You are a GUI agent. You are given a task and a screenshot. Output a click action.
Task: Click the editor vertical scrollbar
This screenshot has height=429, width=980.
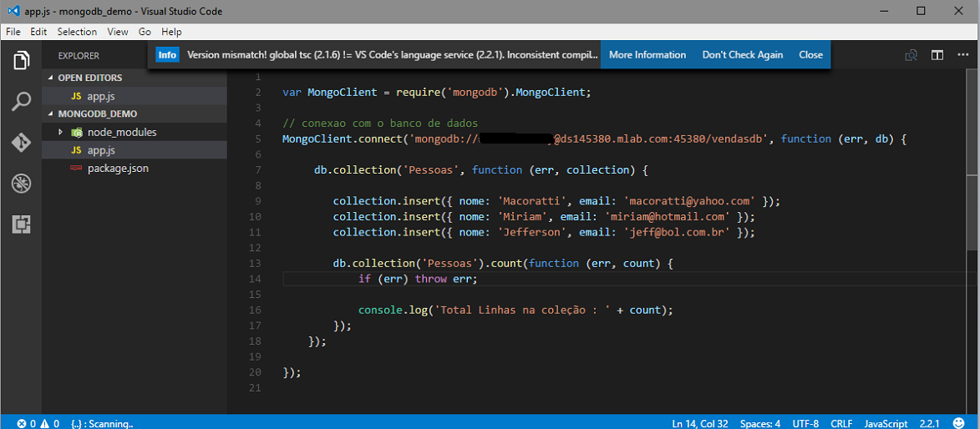pos(973,167)
